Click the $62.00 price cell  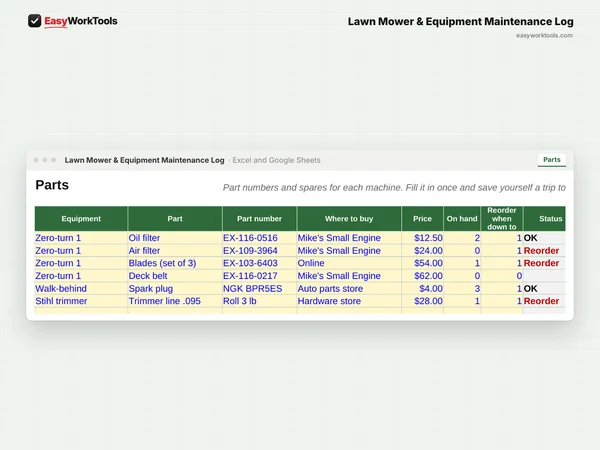click(422, 276)
